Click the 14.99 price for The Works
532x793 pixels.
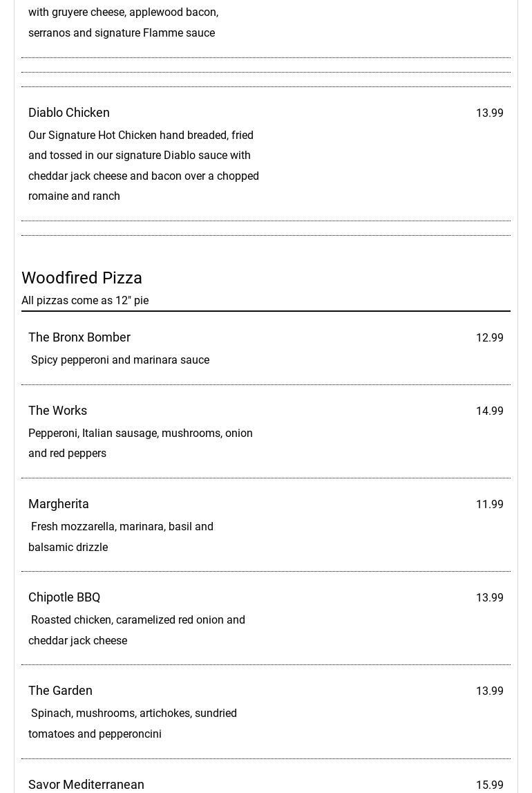489,411
